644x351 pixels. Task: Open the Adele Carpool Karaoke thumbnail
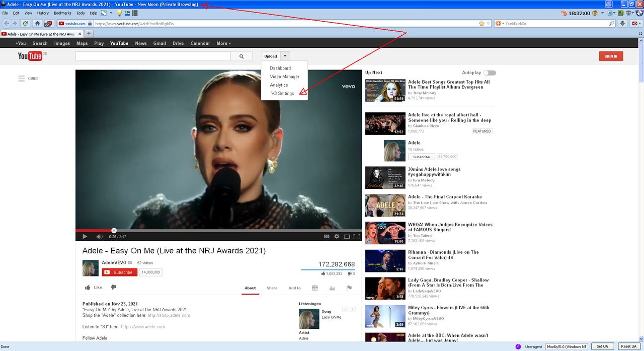pos(385,205)
